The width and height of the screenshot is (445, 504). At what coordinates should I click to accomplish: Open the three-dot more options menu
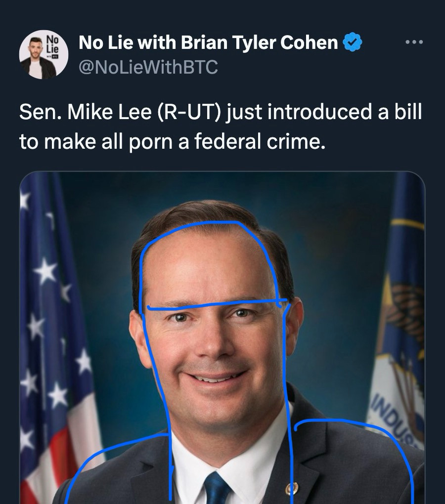pyautogui.click(x=414, y=42)
